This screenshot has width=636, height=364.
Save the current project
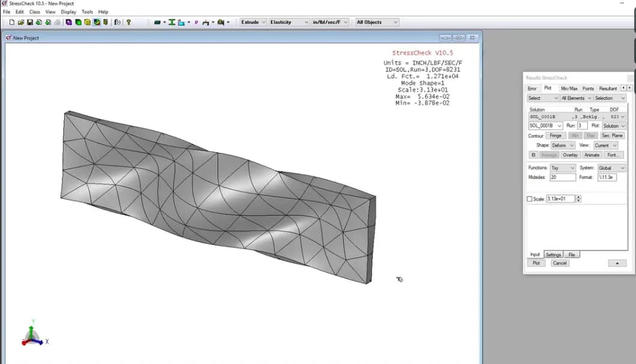[x=29, y=22]
